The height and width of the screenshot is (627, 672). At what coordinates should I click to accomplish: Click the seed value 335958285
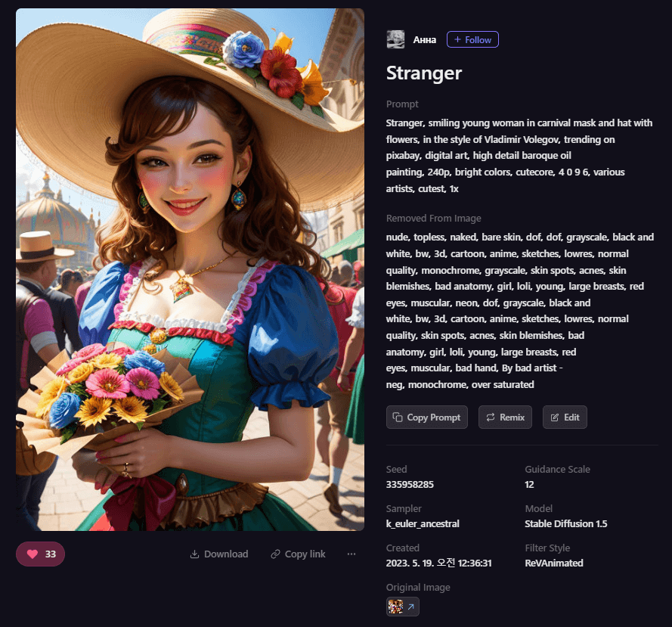coord(410,485)
